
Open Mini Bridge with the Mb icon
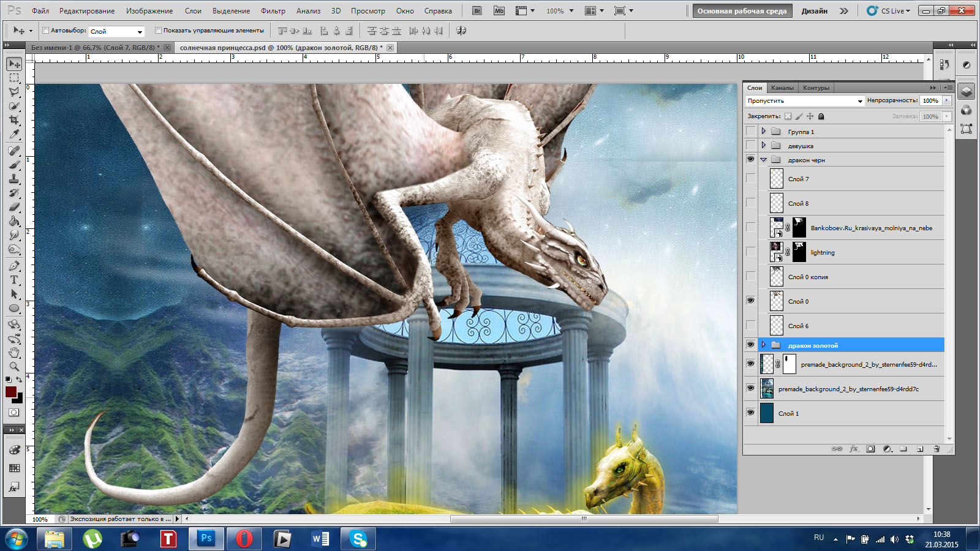click(x=499, y=11)
